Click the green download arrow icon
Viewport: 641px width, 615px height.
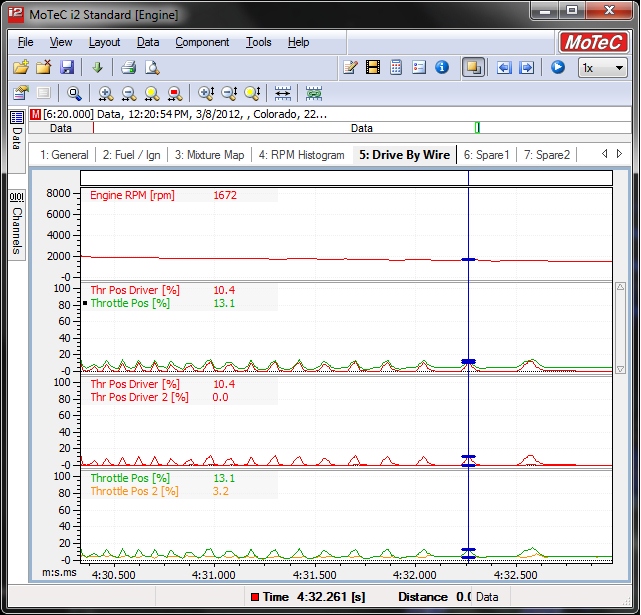pos(97,67)
